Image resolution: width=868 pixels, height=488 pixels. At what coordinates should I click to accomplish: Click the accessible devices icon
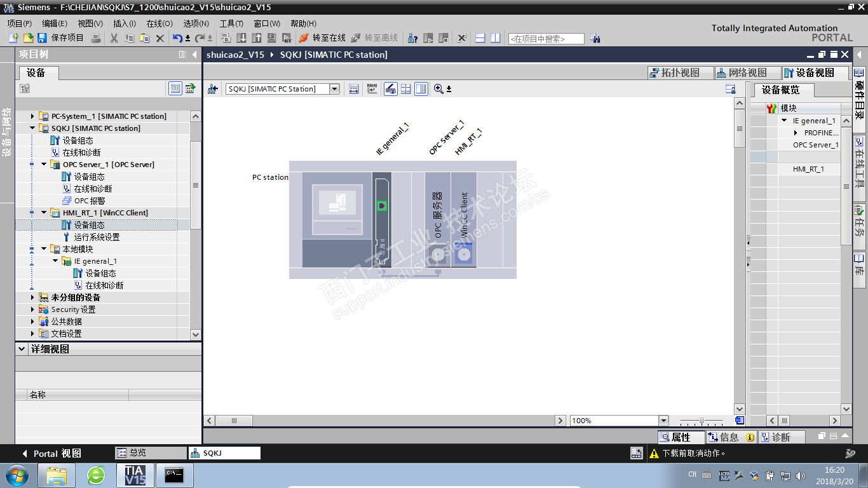coord(412,38)
